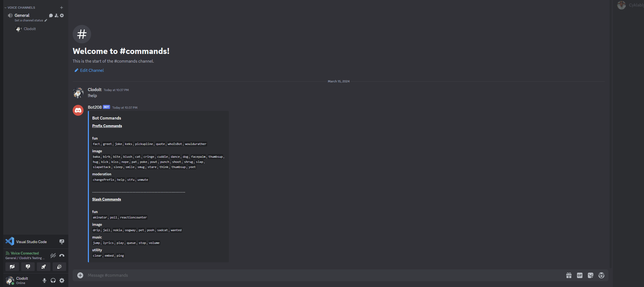This screenshot has height=287, width=644.
Task: Toggle headphone deafen
Action: [53, 280]
